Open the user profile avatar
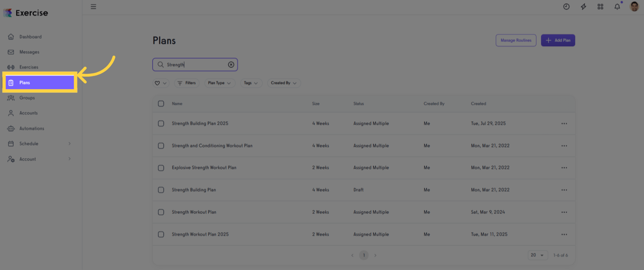 click(x=635, y=7)
